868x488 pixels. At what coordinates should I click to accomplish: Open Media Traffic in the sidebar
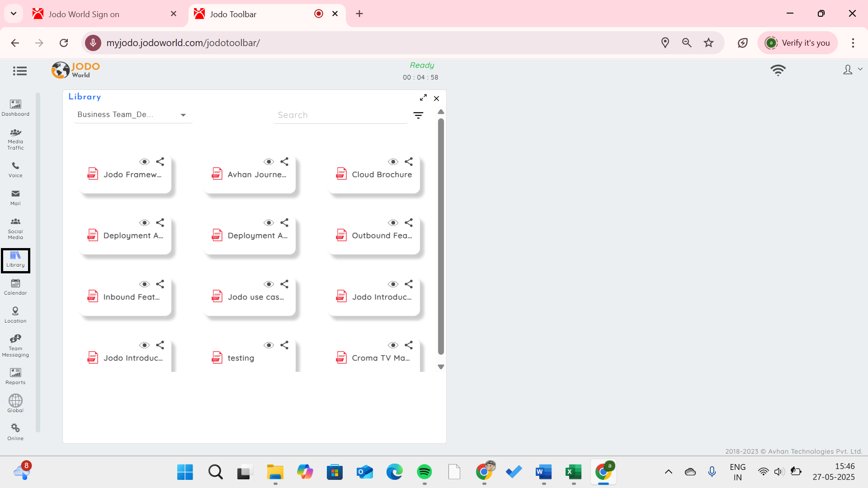15,139
